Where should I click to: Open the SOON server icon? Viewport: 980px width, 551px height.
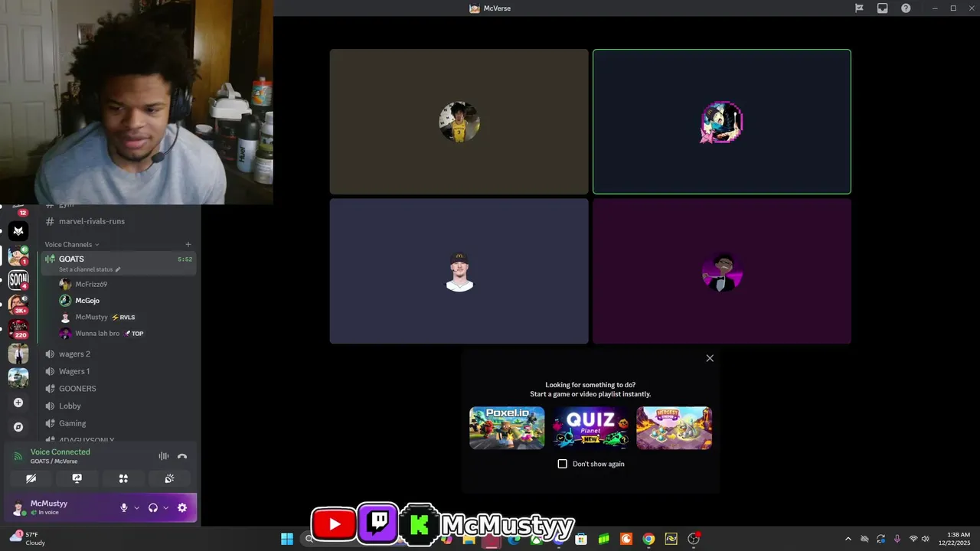point(18,279)
